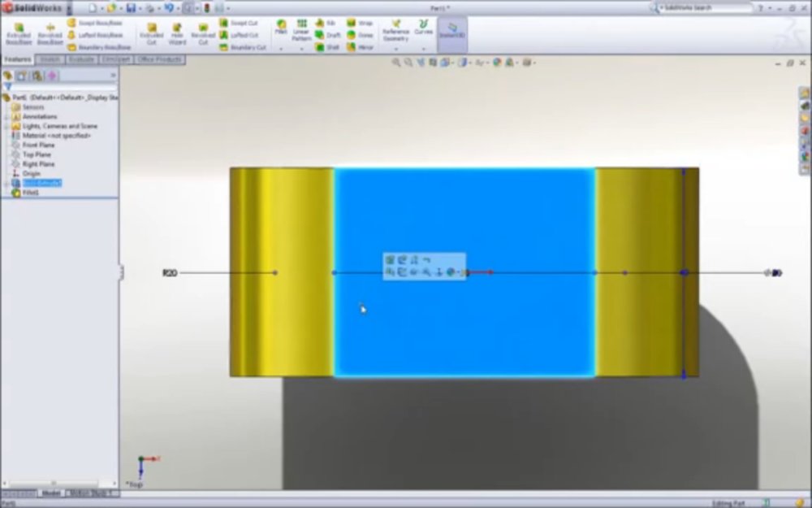Open the Curves dropdown arrow
Image resolution: width=812 pixels, height=508 pixels.
[424, 49]
